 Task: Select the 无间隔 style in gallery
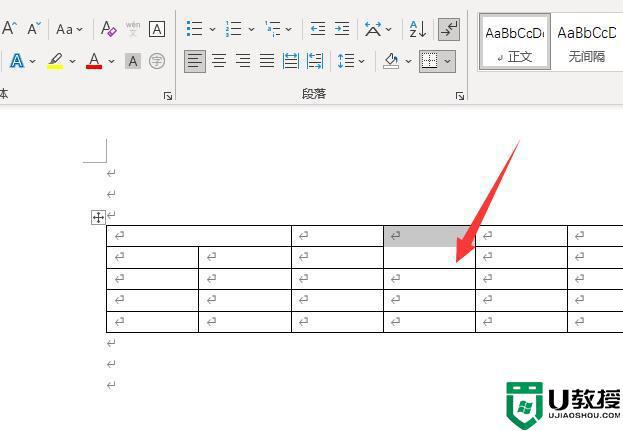[587, 42]
